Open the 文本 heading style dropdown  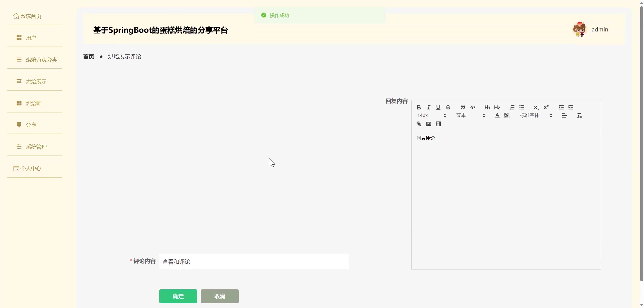point(470,115)
